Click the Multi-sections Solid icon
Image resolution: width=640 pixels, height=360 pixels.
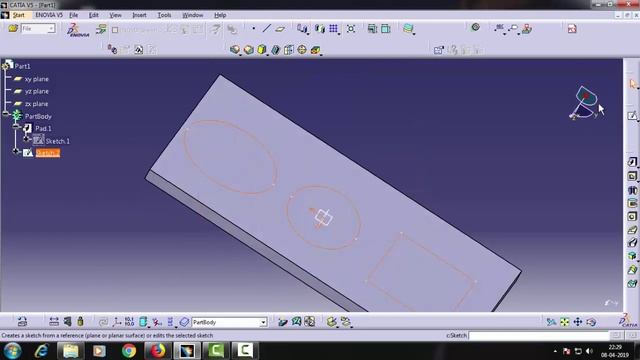click(632, 270)
